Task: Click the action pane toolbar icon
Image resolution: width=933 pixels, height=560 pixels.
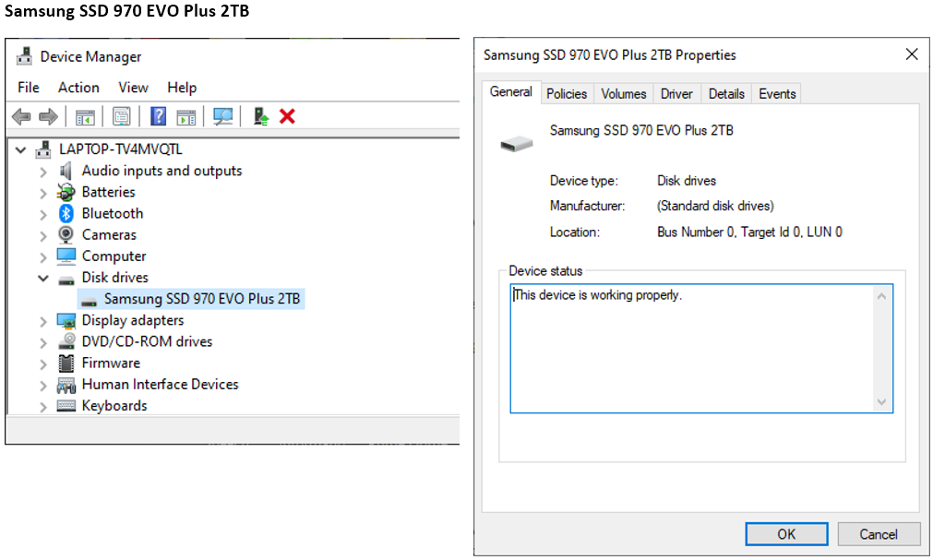Action: click(186, 116)
